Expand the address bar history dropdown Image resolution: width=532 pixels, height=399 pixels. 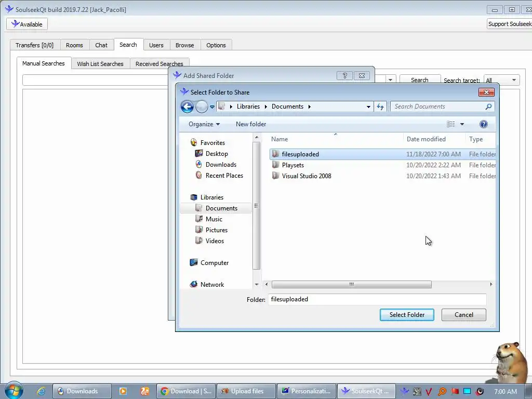368,107
